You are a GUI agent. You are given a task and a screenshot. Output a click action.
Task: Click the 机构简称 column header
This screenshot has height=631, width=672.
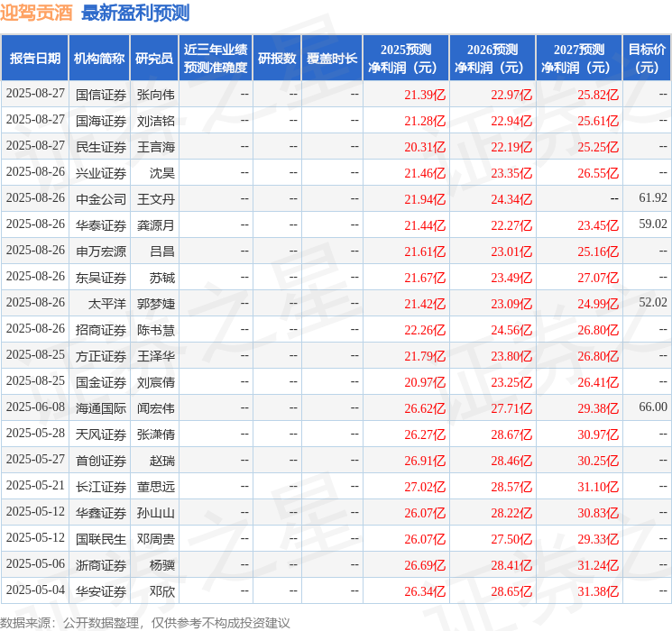coord(99,59)
